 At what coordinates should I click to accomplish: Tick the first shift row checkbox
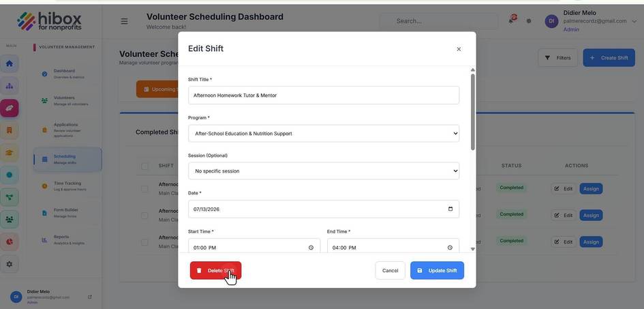click(x=144, y=188)
